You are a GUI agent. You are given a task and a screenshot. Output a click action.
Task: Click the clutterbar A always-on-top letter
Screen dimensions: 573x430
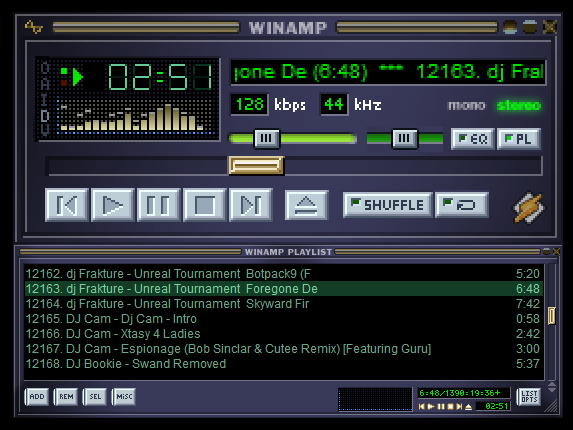pyautogui.click(x=45, y=84)
